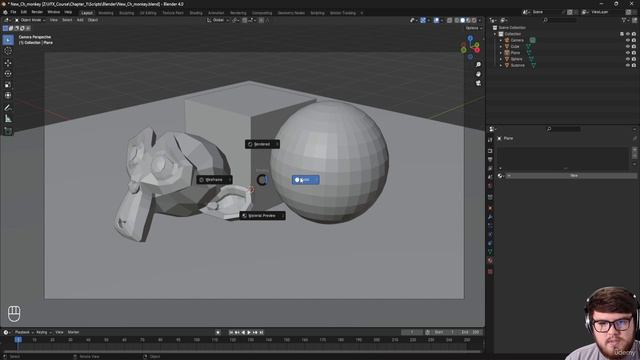
Task: Open the Keying dropdown in timeline
Action: click(x=43, y=333)
